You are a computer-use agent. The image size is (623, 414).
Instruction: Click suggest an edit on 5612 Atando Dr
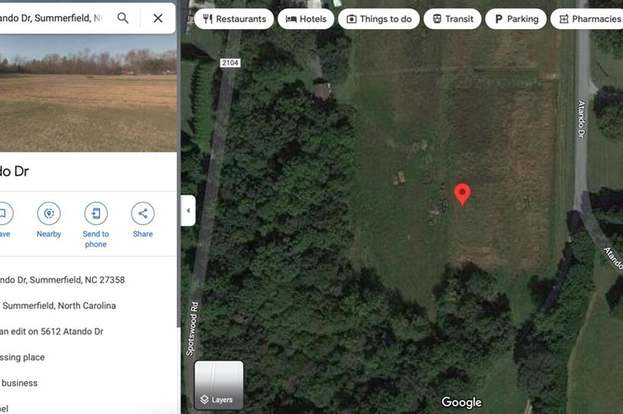coord(52,331)
